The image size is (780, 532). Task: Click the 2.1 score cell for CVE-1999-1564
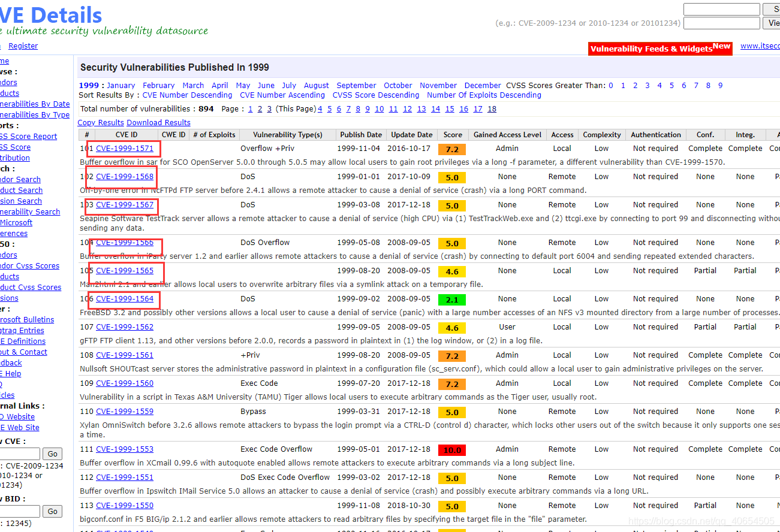click(x=452, y=300)
